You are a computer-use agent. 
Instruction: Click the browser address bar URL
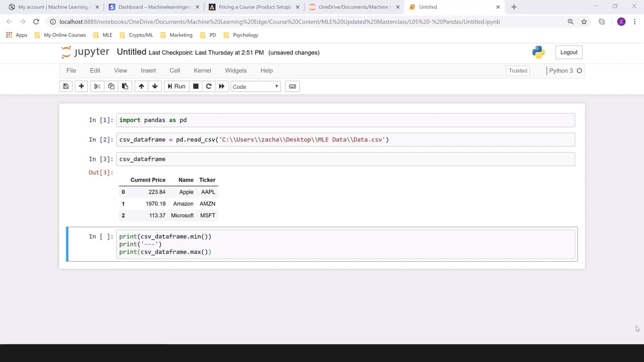280,21
